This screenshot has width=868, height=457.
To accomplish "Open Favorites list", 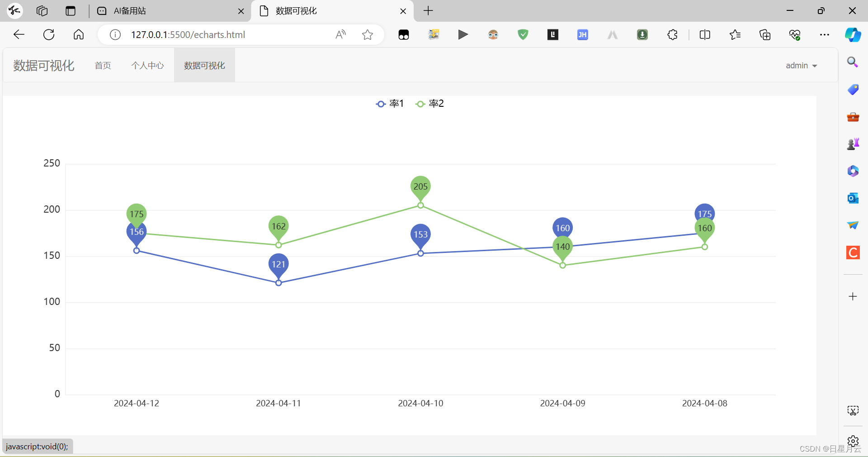I will tap(735, 35).
